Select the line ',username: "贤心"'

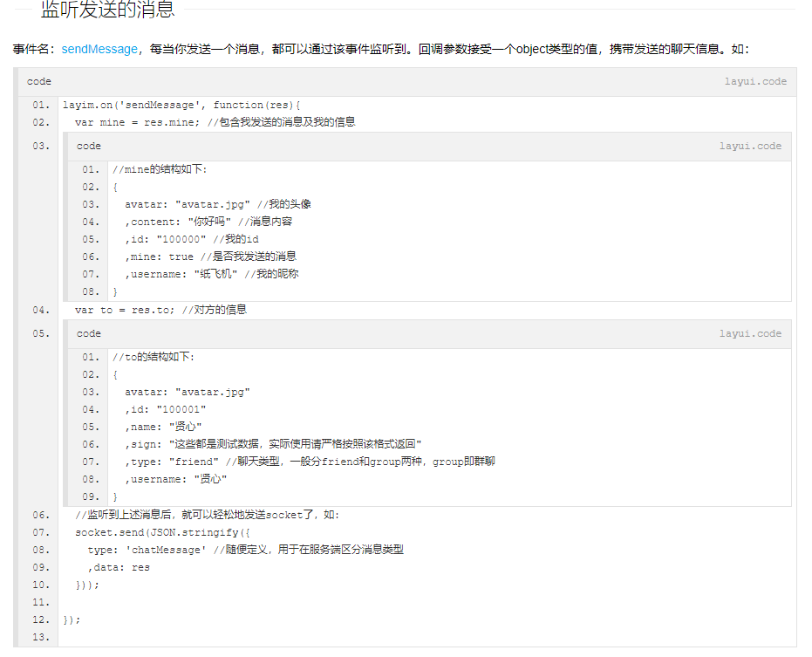click(x=175, y=479)
